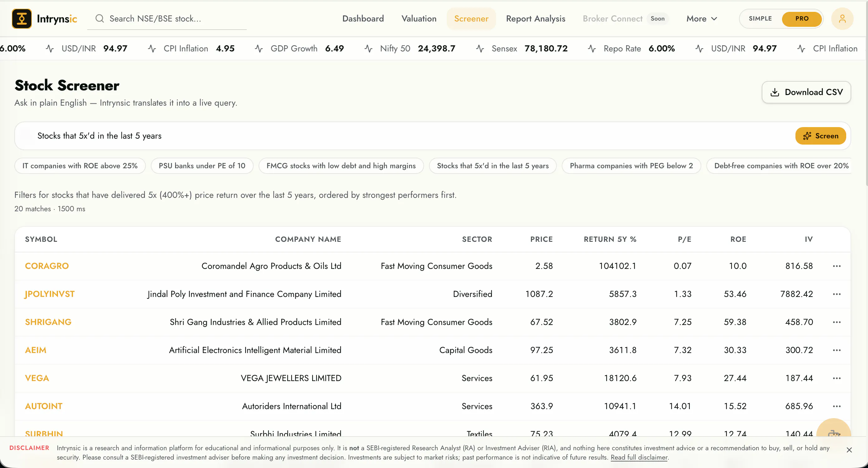
Task: Run the query with Screen button
Action: pos(821,136)
